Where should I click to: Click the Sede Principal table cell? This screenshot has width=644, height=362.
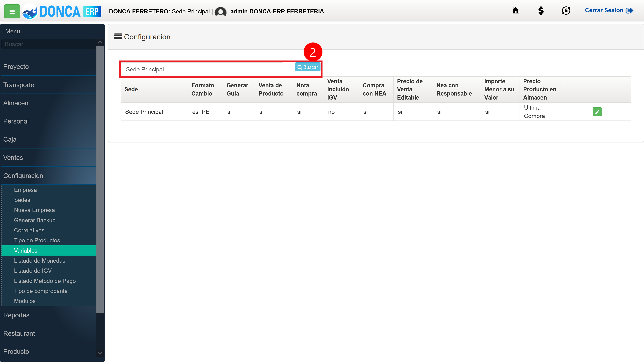(x=154, y=112)
